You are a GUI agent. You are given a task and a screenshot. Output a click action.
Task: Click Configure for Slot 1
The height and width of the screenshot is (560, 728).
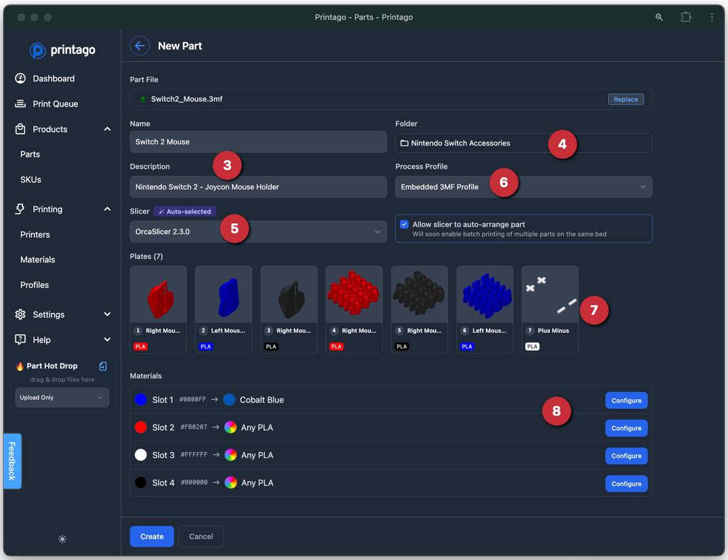click(626, 401)
